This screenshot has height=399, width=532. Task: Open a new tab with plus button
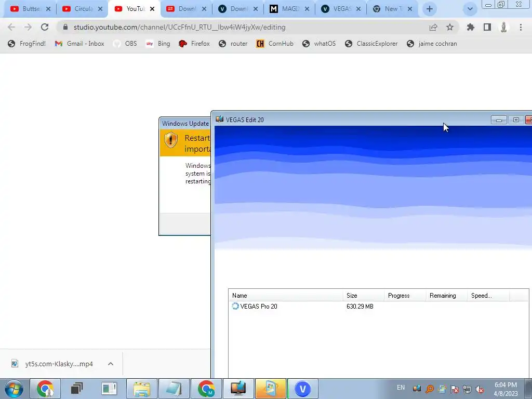(x=430, y=9)
